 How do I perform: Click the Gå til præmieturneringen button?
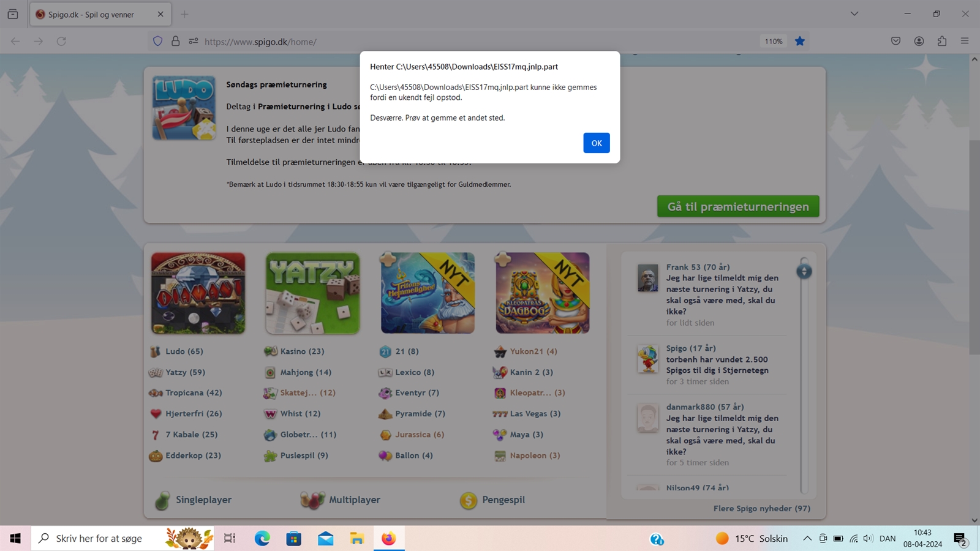(x=737, y=207)
